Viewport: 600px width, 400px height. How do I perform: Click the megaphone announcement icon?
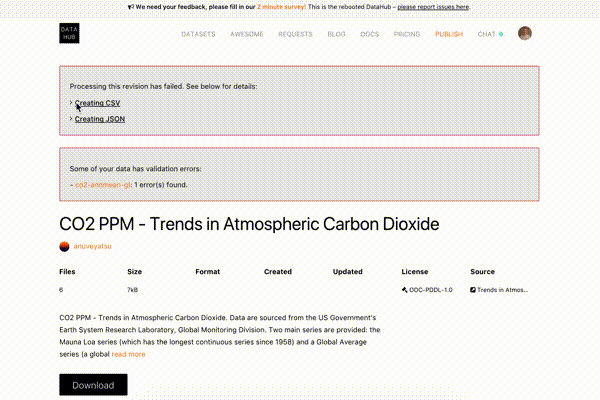pos(131,7)
